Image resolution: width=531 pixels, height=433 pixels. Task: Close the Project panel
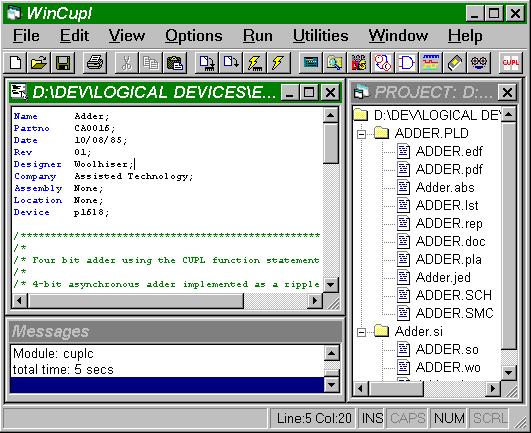coord(507,92)
